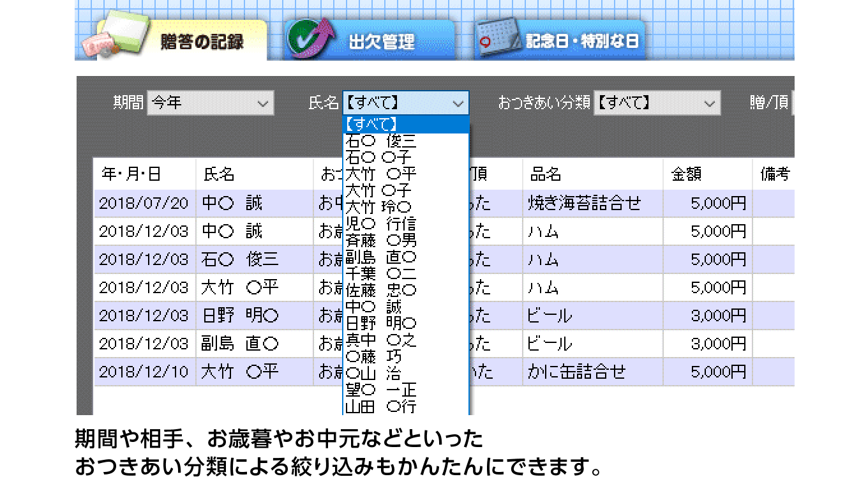This screenshot has height=479, width=868.
Task: Collapse the open 氏名 dropdown arrow
Action: 457,102
